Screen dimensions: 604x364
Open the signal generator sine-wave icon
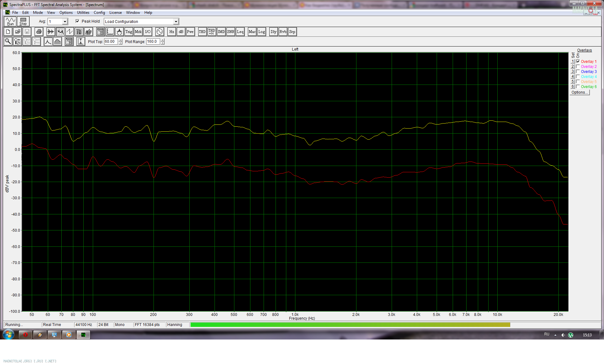[159, 32]
